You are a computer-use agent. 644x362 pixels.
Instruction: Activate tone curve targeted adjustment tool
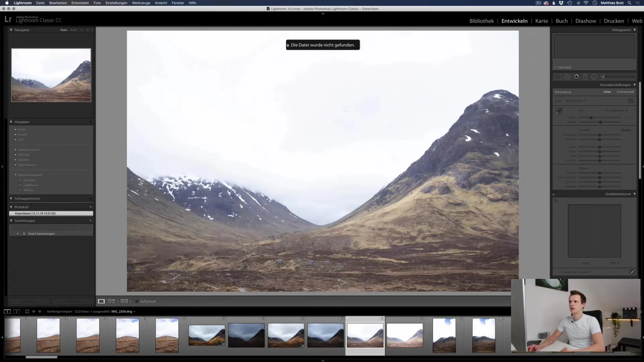coord(556,200)
